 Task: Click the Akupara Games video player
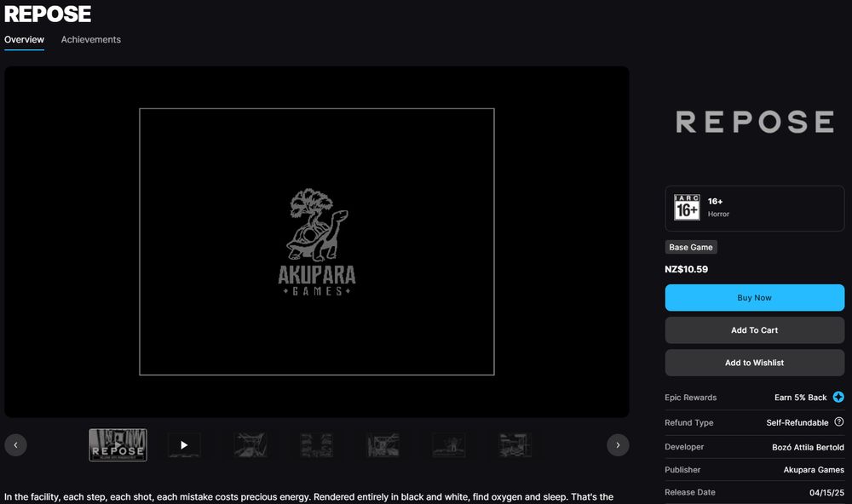(317, 242)
